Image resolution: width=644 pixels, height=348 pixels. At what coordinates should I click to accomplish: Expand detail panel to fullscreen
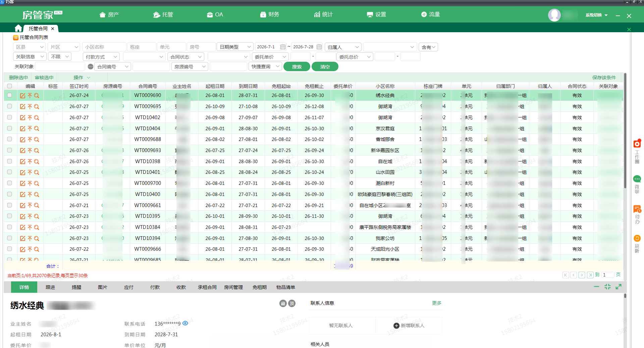(x=619, y=287)
